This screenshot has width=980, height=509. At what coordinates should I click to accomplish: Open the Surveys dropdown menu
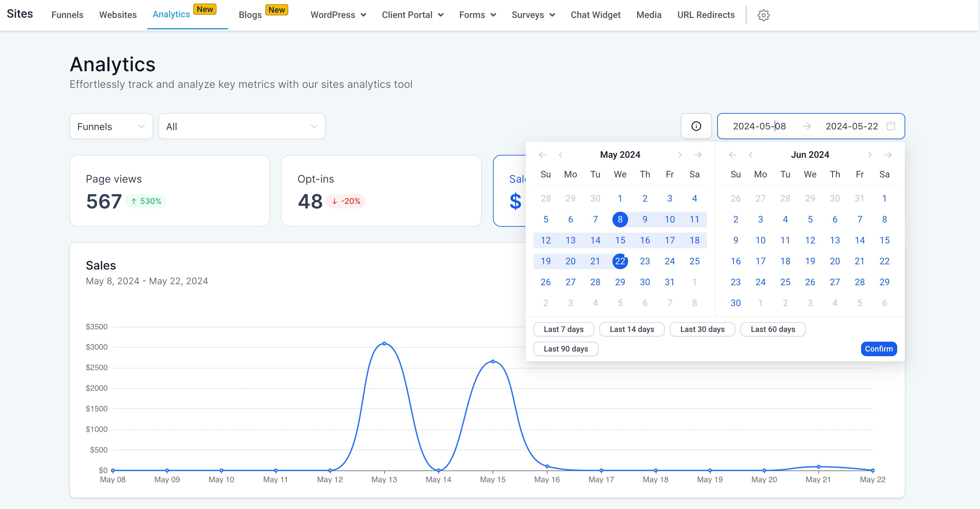point(533,15)
